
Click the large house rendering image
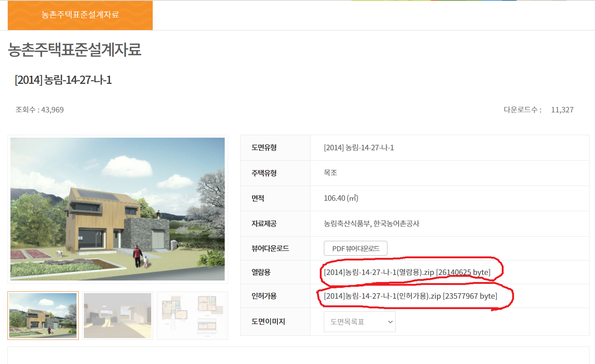click(117, 209)
